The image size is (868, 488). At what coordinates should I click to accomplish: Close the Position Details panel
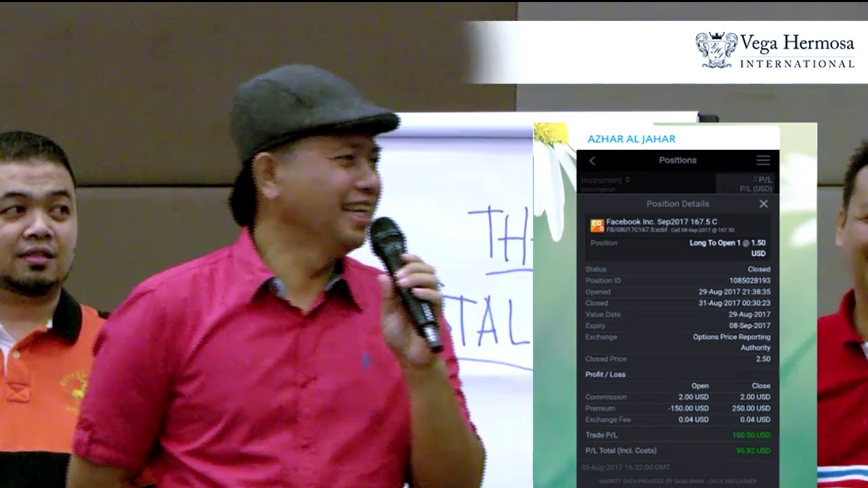(764, 204)
